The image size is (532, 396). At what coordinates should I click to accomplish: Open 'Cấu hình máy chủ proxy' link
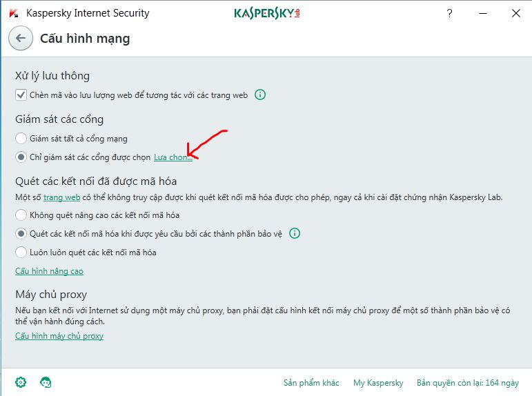tap(59, 336)
